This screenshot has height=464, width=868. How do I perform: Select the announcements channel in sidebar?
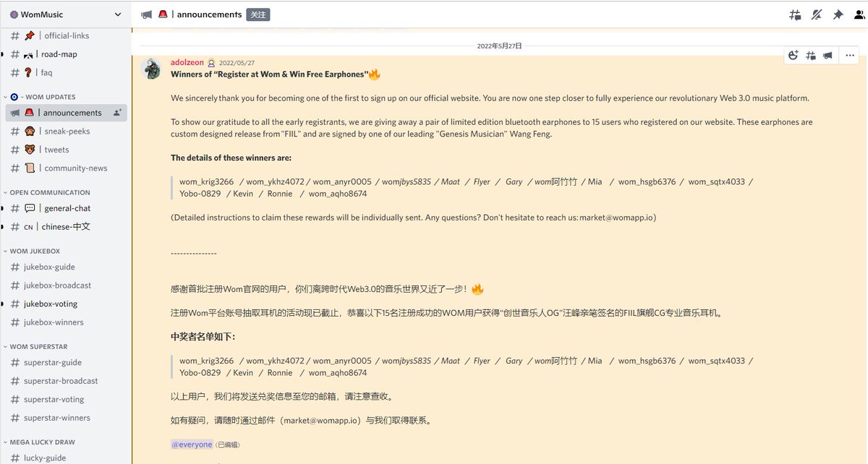pos(67,113)
